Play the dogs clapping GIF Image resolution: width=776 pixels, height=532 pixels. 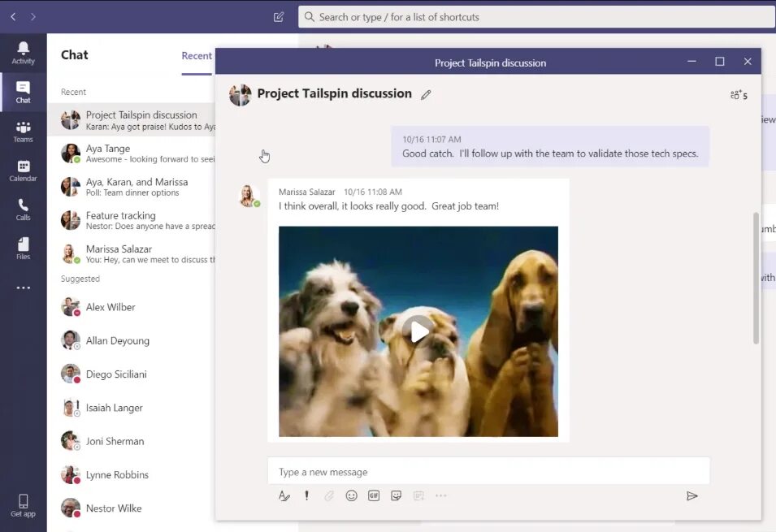418,331
